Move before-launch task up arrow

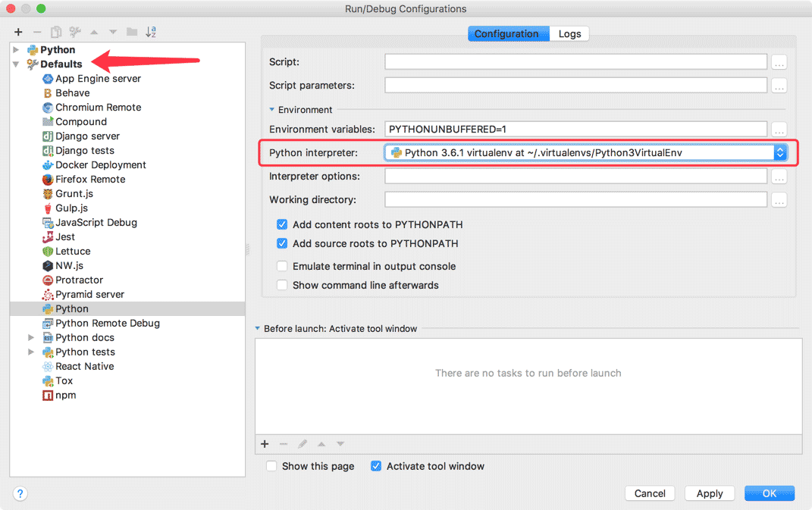(321, 444)
